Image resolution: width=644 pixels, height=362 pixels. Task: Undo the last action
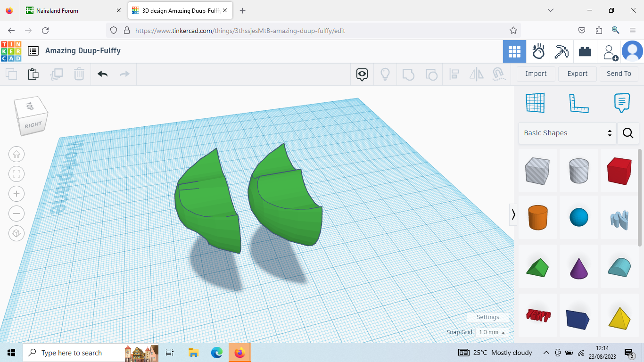(102, 74)
